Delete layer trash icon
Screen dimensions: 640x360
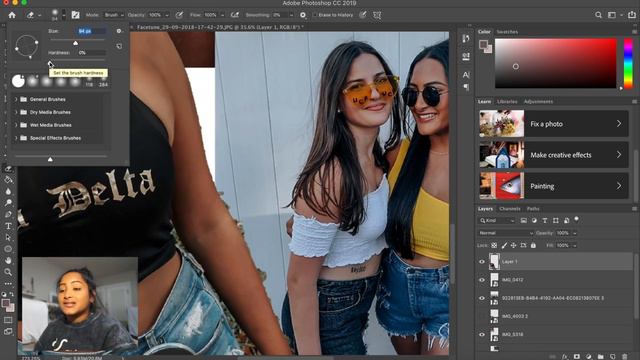click(x=624, y=356)
